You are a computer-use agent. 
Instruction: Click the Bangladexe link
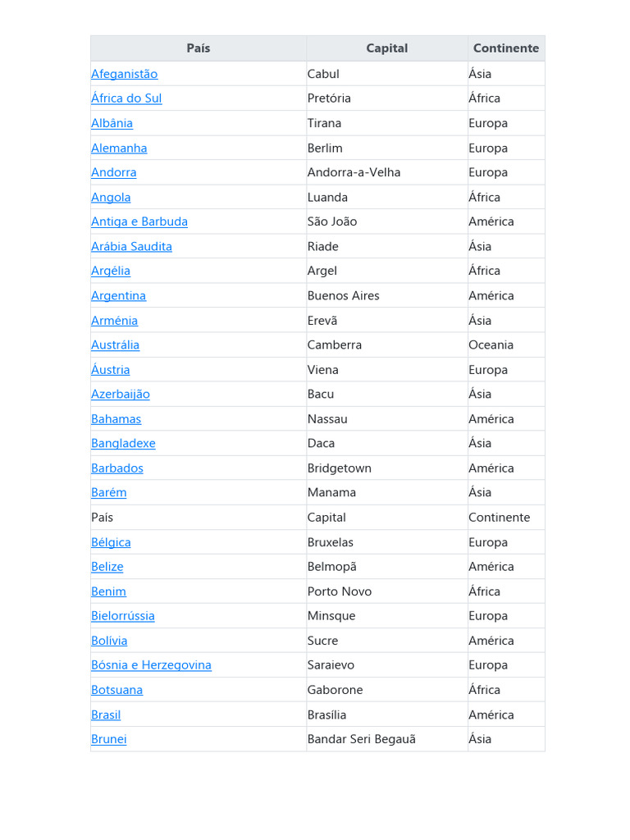tap(123, 444)
